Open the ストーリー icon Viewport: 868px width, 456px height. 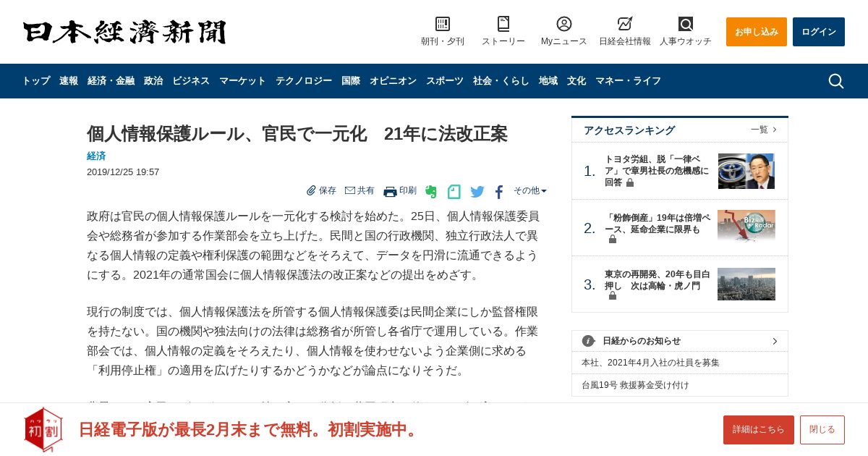pos(503,24)
